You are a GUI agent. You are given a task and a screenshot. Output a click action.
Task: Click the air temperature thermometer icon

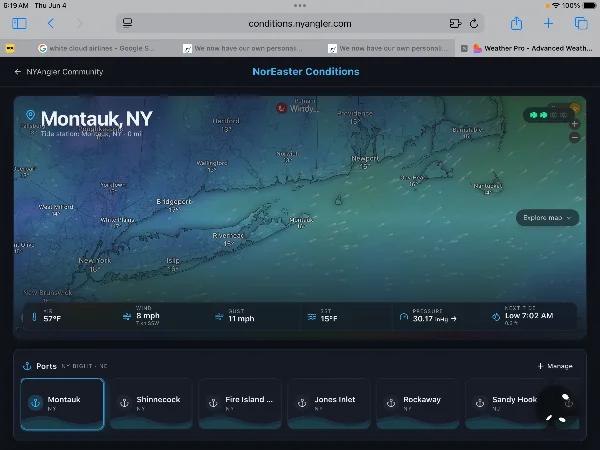point(34,317)
